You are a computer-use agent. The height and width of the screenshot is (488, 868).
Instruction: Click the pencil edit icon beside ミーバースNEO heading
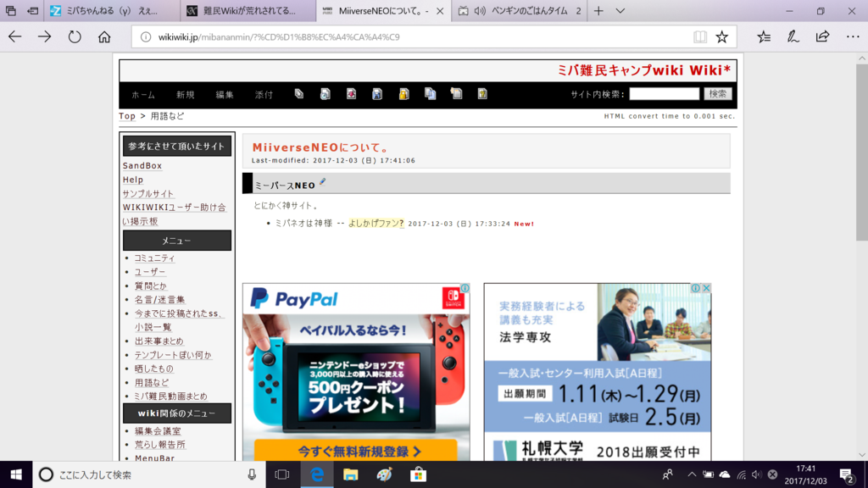coord(322,182)
